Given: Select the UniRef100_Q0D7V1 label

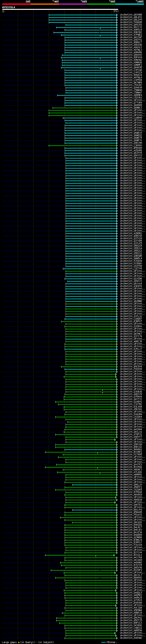Looking at the screenshot, I should (x=131, y=40).
